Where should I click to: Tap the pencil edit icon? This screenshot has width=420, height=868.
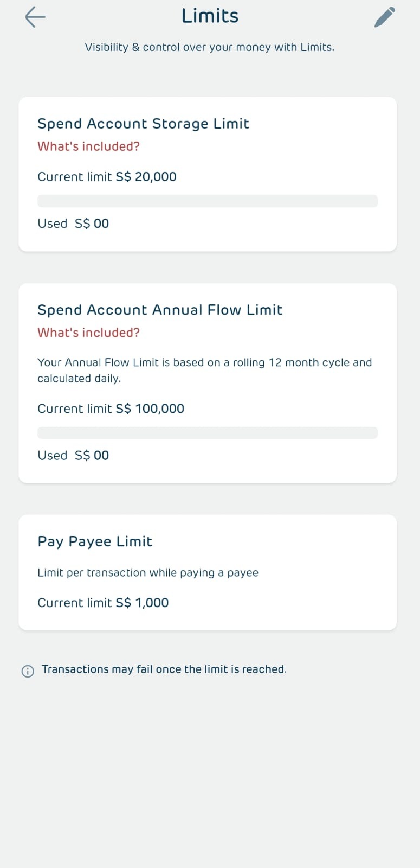pos(384,17)
